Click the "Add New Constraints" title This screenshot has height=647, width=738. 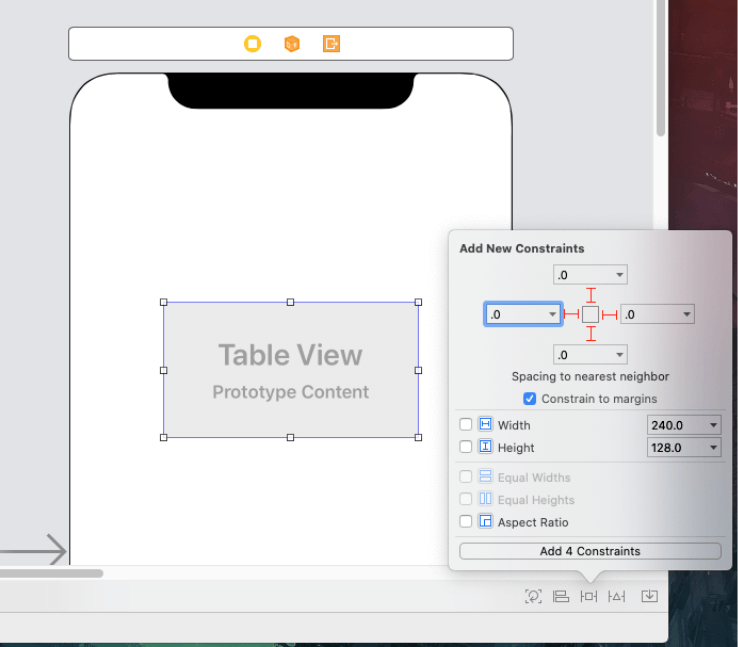[x=522, y=248]
